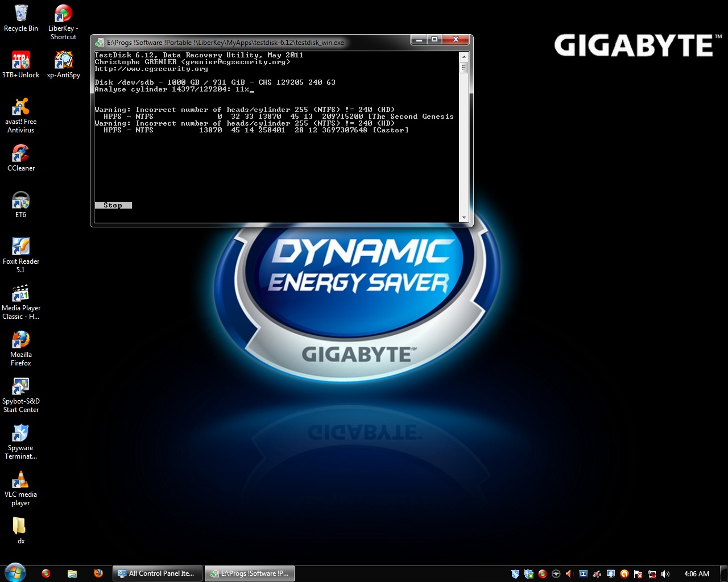Open the Recycle Bin desktop icon
This screenshot has width=728, height=582.
tap(21, 18)
